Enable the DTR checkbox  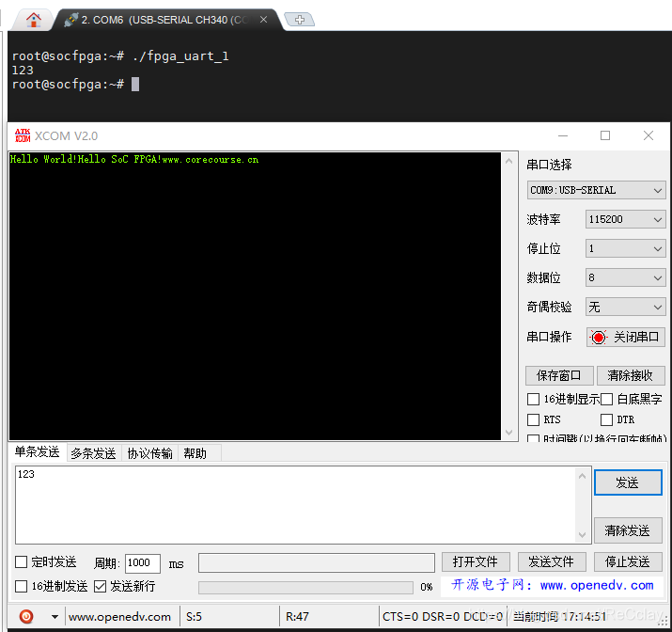pos(606,419)
